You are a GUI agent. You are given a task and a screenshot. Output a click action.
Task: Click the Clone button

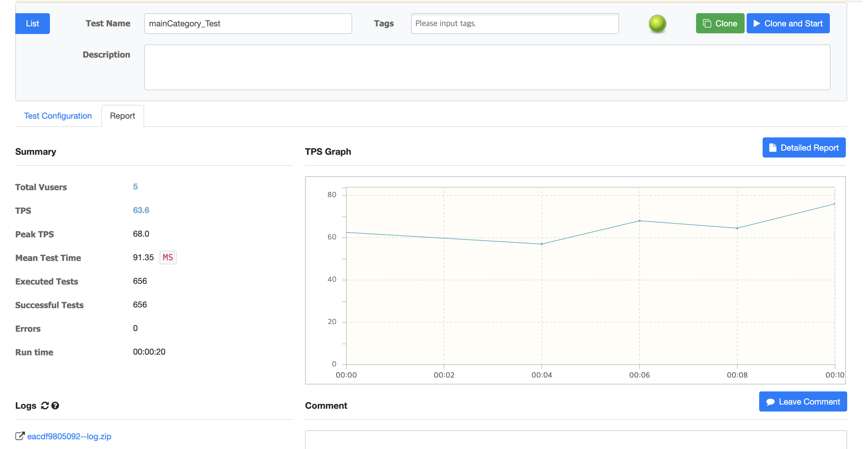click(x=720, y=24)
